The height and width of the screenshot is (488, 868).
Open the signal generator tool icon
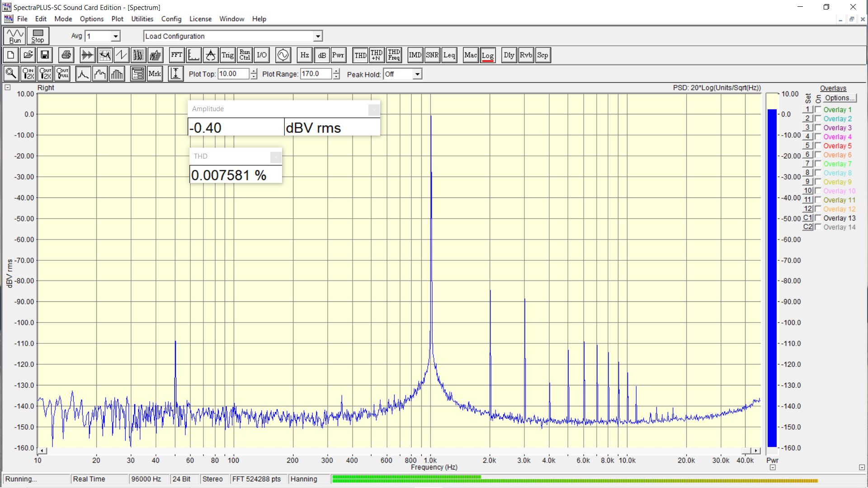point(283,55)
